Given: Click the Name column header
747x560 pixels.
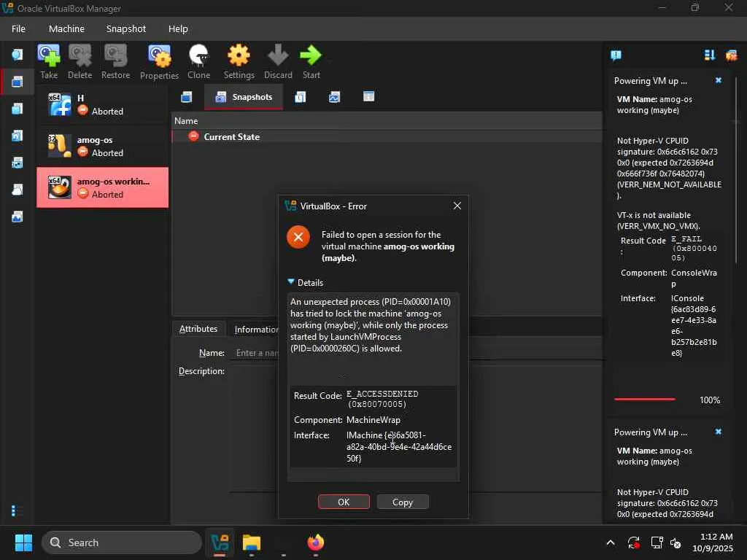Looking at the screenshot, I should (387, 121).
